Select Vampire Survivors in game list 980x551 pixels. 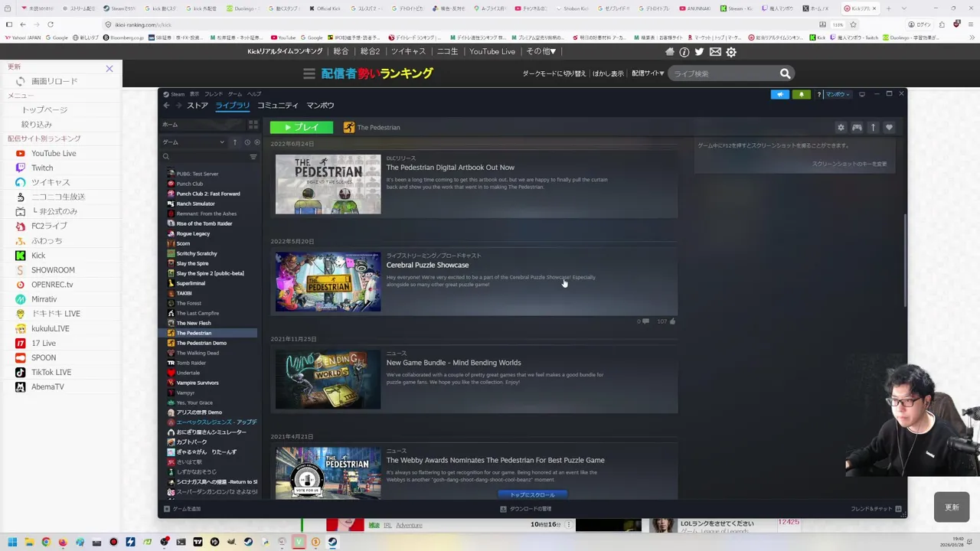[x=198, y=383]
